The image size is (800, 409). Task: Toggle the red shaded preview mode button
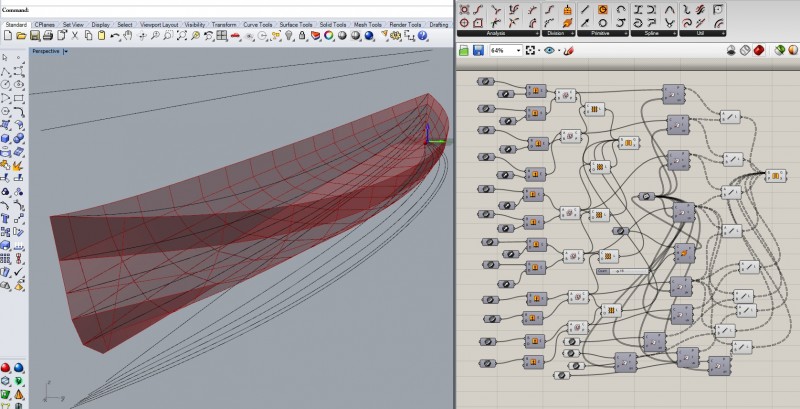[760, 50]
